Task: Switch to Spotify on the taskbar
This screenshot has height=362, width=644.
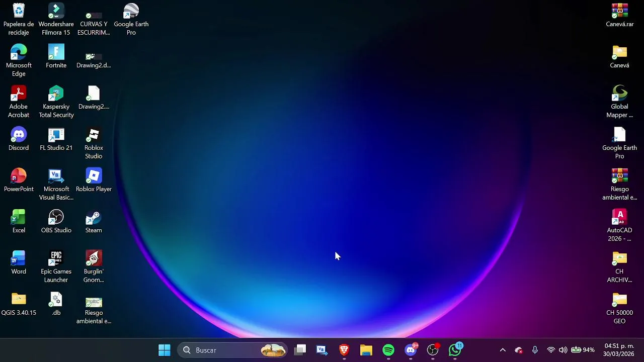Action: tap(388, 350)
